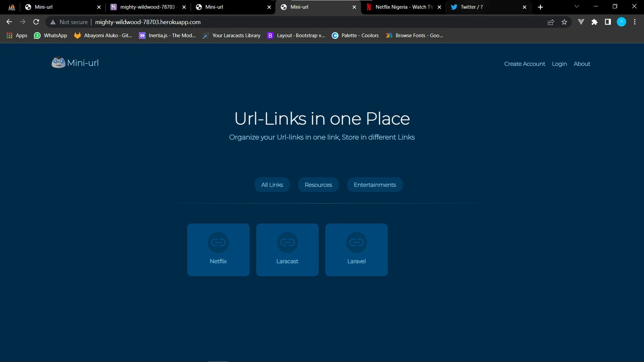Click the 'Url-Links in one Place' heading
The height and width of the screenshot is (362, 644).
(322, 119)
